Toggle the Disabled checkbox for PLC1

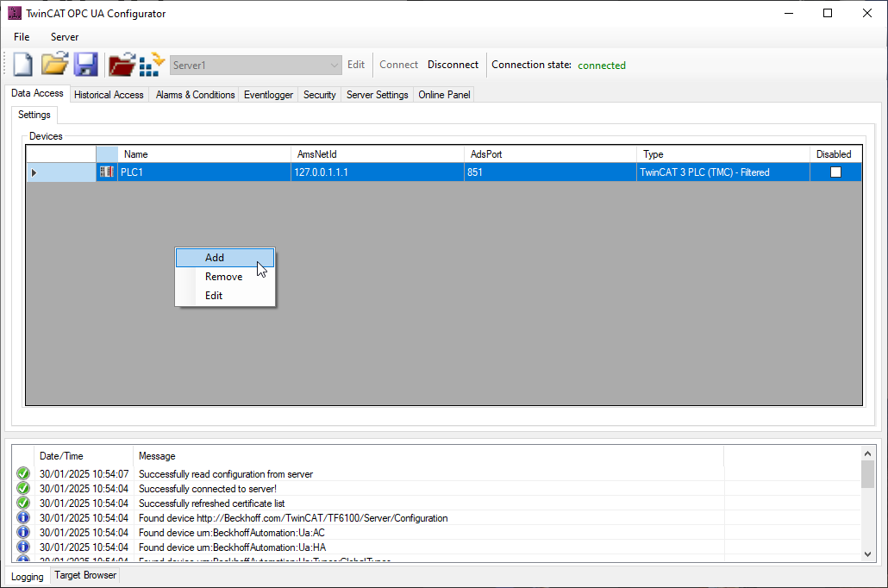(x=835, y=172)
